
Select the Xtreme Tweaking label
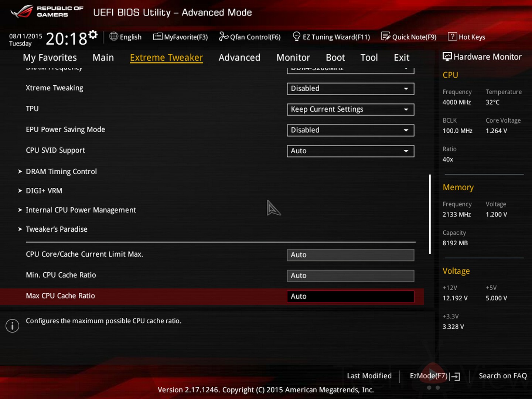tap(54, 88)
